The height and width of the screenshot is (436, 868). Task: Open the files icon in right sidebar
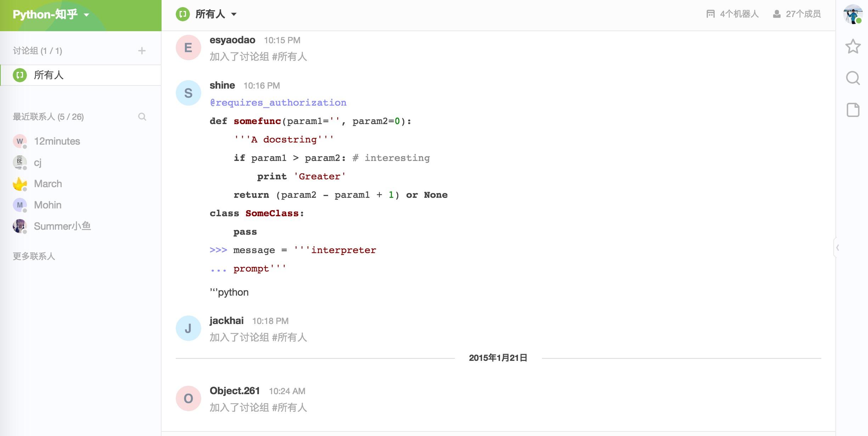(853, 110)
